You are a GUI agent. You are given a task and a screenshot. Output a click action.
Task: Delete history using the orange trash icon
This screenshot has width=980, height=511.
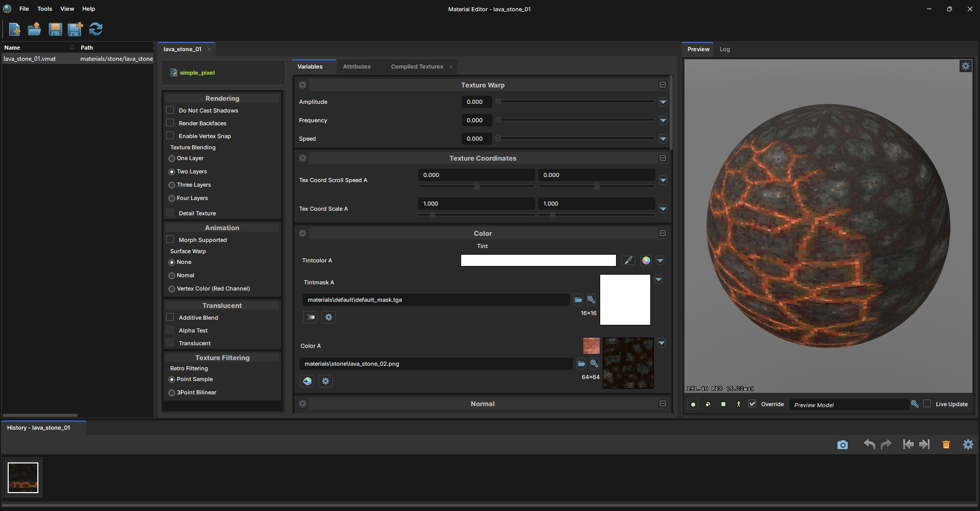[x=946, y=445]
